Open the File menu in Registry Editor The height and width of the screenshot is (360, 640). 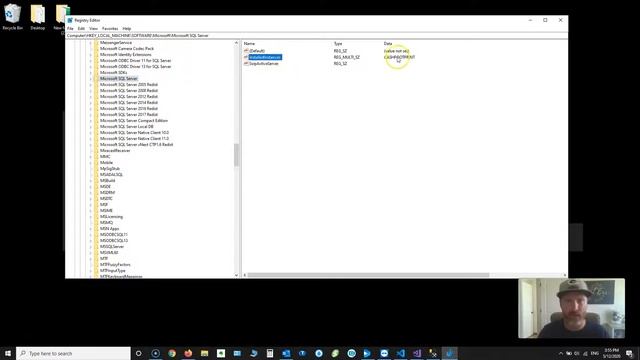[x=70, y=29]
